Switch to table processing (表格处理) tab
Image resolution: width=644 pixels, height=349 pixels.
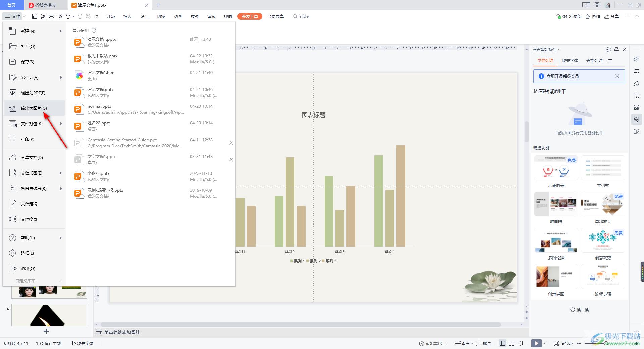[594, 61]
